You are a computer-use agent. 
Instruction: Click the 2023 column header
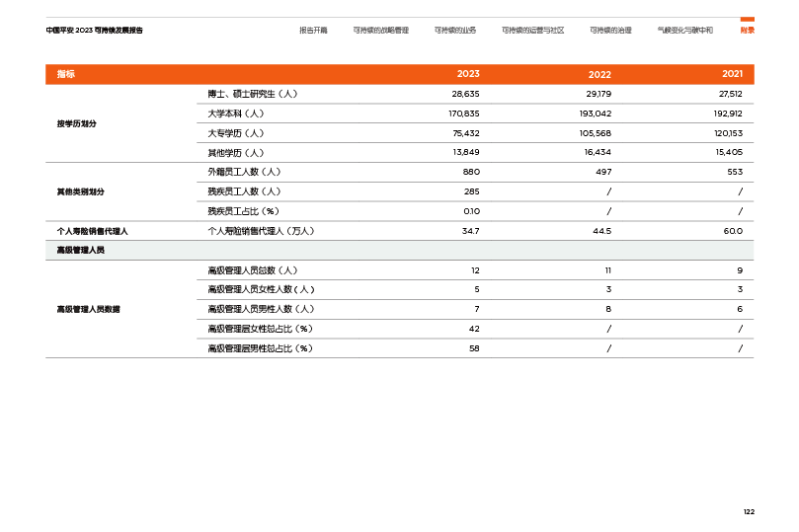[x=468, y=75]
